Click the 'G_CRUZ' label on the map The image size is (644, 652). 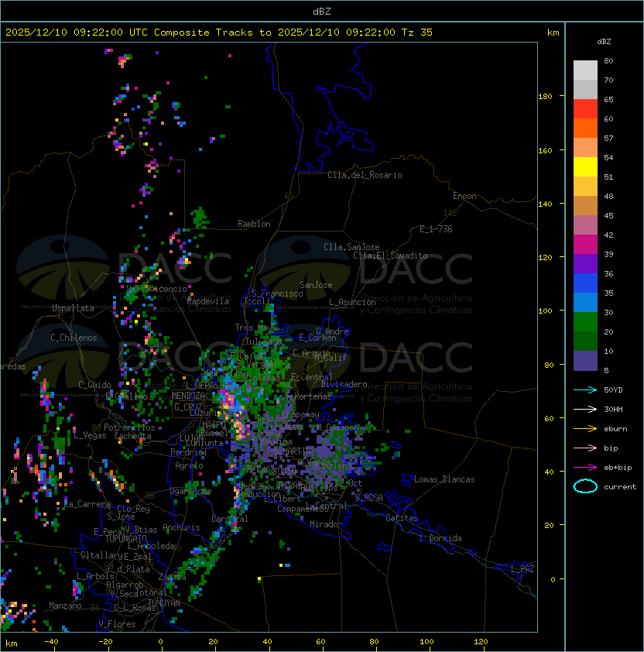(x=188, y=407)
